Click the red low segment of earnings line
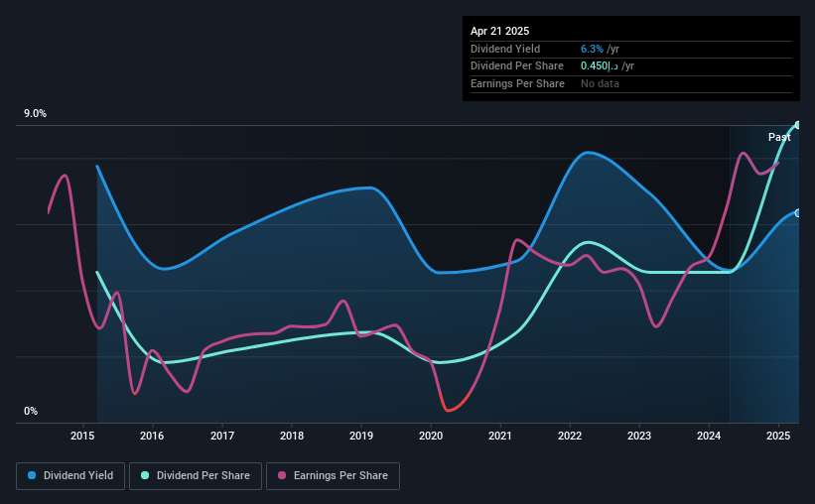Screen dimensions: 815x504 pyautogui.click(x=455, y=402)
